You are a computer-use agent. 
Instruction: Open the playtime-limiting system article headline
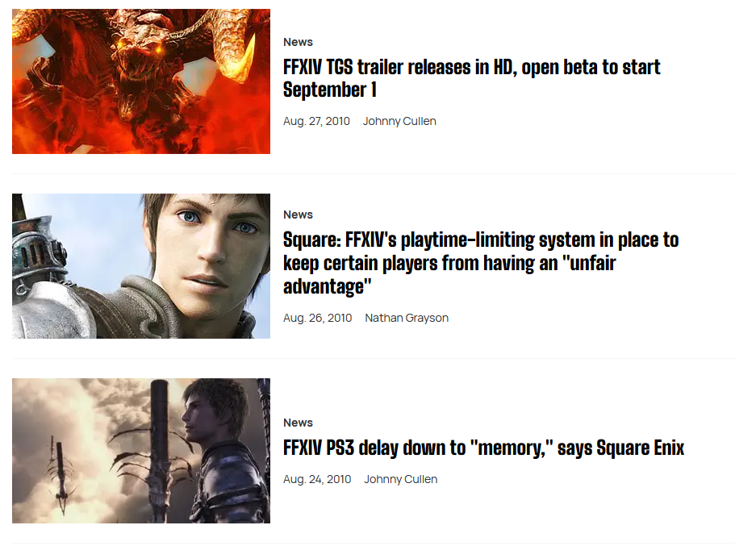tap(481, 263)
